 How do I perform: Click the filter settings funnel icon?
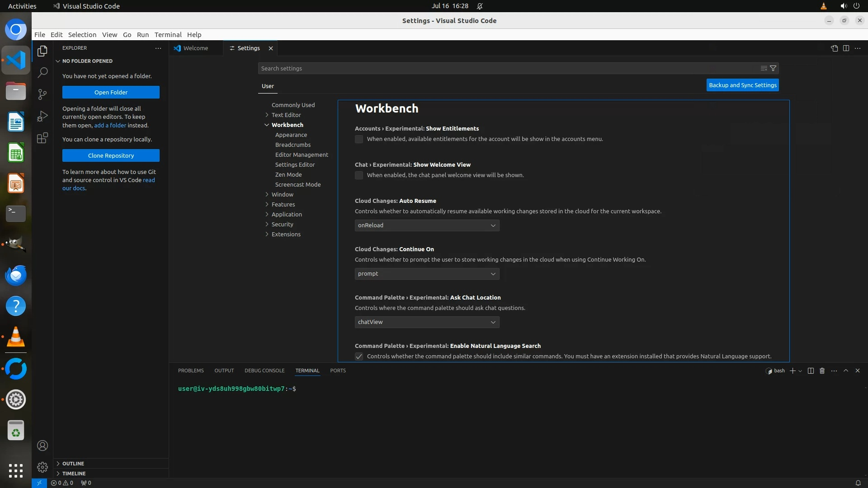click(773, 68)
